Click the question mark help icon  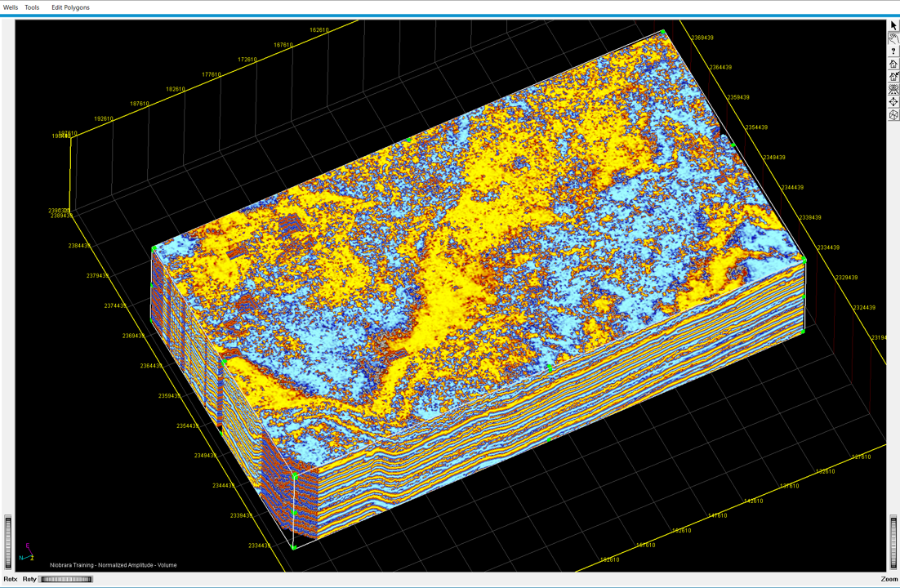pyautogui.click(x=893, y=51)
